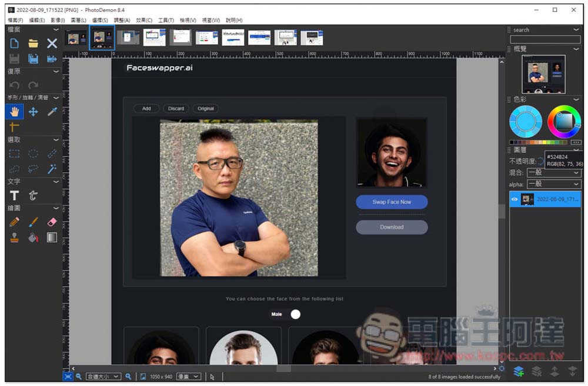Select the Move layer tool
The image size is (588, 386).
[33, 111]
